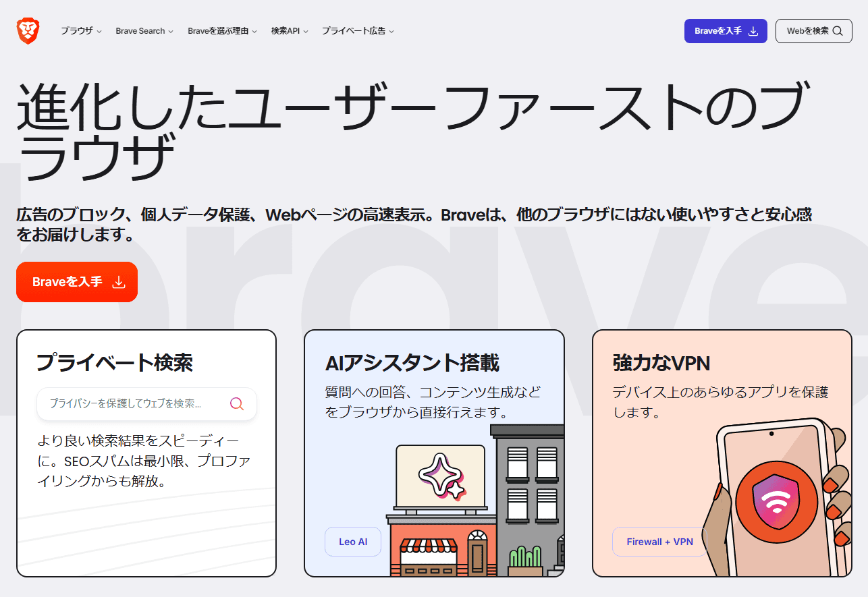Click the デバイス上のあらゆるアプリを保護 description text

(x=720, y=402)
